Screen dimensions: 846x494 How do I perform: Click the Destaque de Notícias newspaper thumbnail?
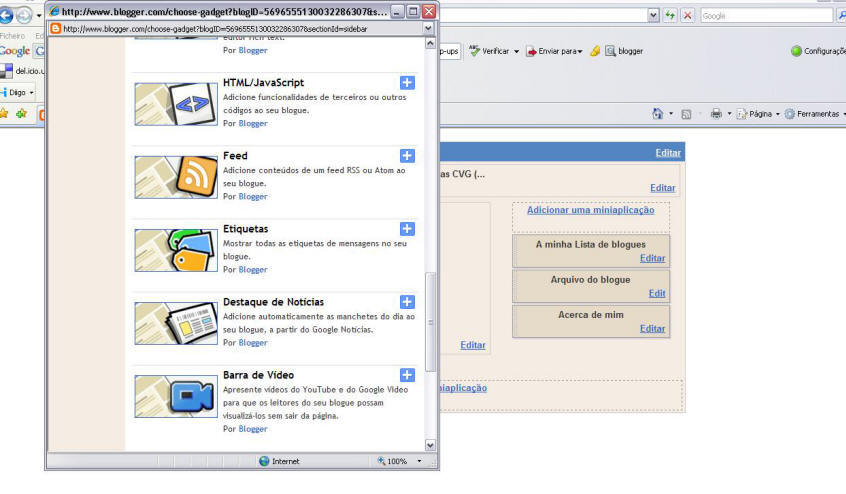tap(176, 324)
